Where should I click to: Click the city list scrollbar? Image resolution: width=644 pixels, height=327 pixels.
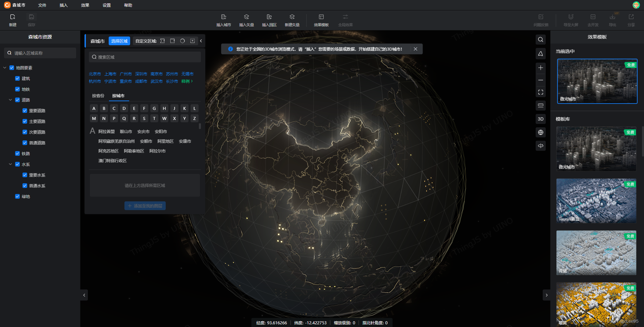coord(200,126)
